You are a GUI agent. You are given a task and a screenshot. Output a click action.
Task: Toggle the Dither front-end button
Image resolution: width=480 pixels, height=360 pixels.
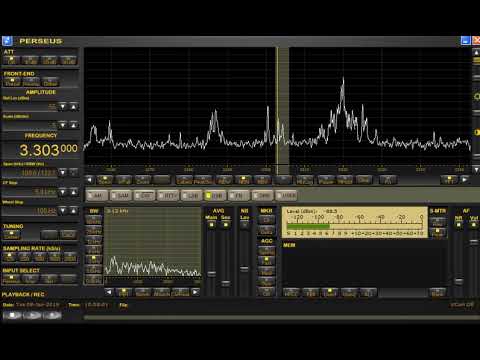pos(50,82)
